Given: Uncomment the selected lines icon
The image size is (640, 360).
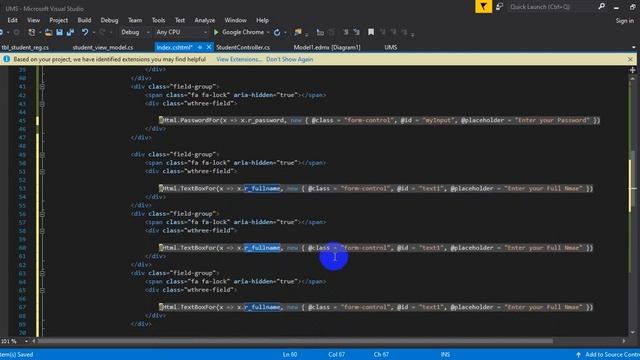Looking at the screenshot, I should [357, 32].
